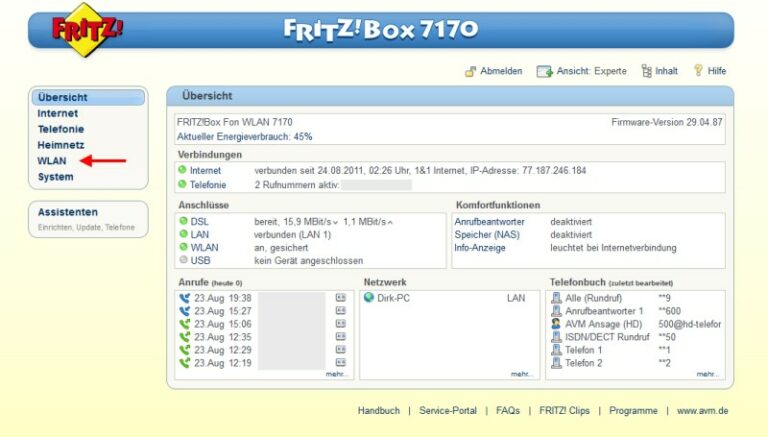Click the Alle (Rundruf) phone icon
Viewport: 768px width, 437px height.
[556, 298]
